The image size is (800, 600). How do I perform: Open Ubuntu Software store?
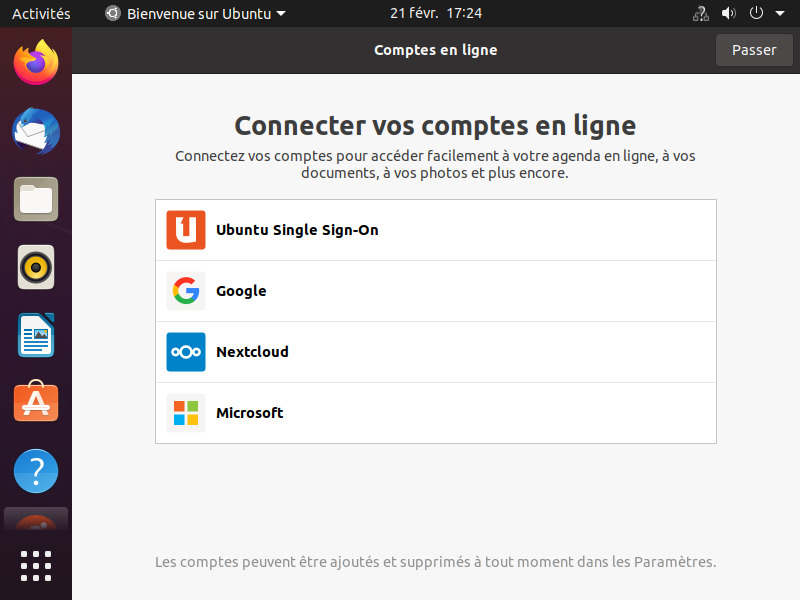[36, 403]
